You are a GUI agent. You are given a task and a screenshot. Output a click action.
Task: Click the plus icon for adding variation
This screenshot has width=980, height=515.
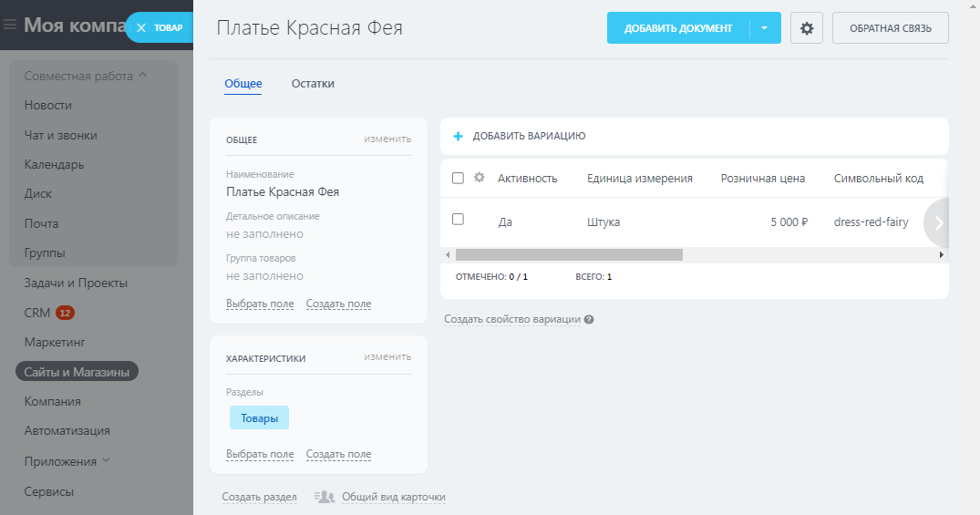click(459, 136)
